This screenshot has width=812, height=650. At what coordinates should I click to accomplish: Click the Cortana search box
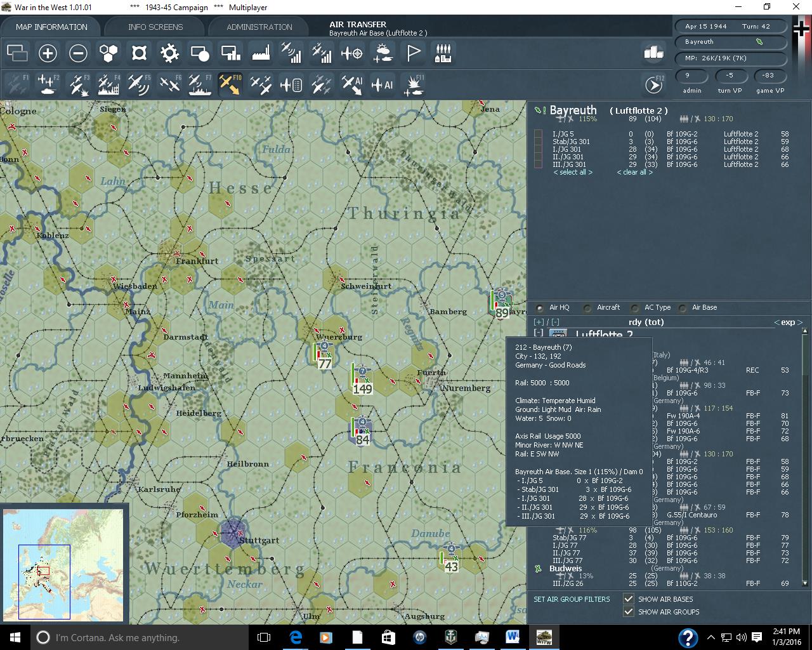coord(140,637)
